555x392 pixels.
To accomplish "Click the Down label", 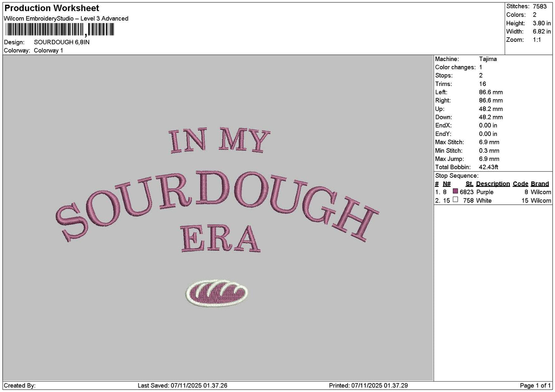I will pyautogui.click(x=444, y=117).
